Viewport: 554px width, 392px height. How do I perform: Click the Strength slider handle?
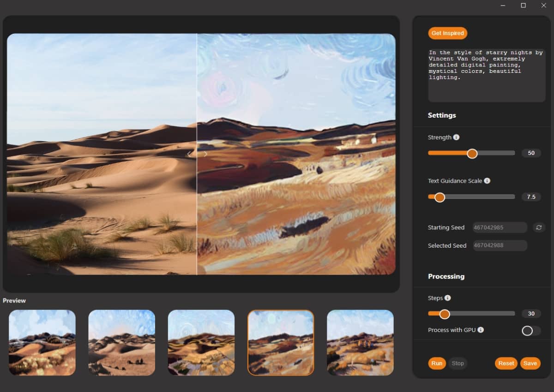pyautogui.click(x=471, y=153)
